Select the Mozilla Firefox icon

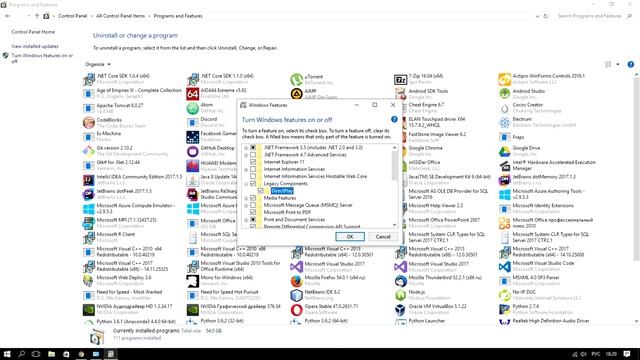point(297,281)
